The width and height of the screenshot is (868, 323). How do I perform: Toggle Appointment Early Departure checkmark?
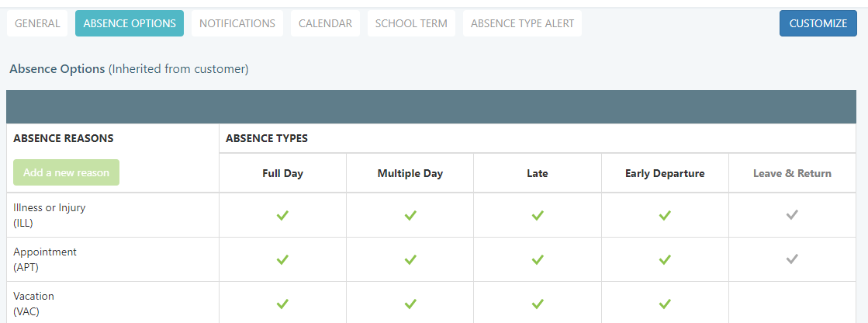click(664, 259)
